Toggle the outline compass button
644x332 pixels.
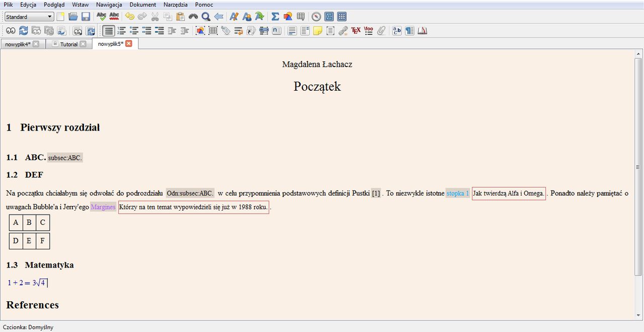coord(316,17)
